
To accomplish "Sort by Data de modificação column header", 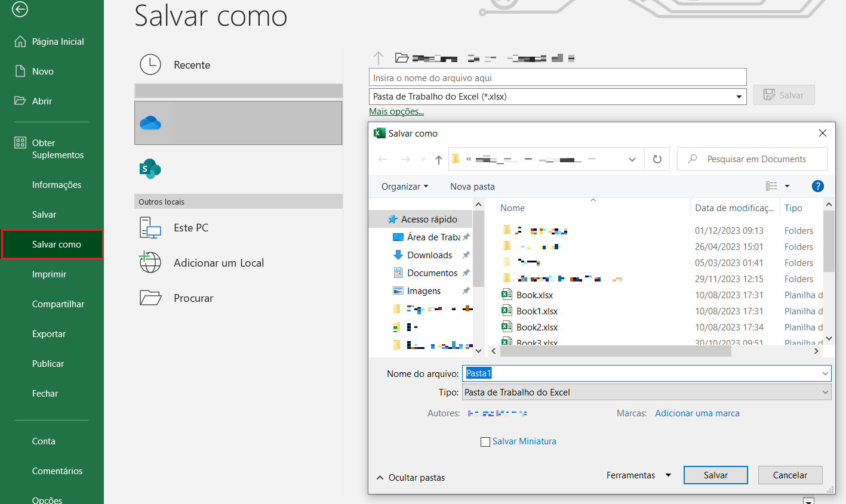I will pos(735,208).
